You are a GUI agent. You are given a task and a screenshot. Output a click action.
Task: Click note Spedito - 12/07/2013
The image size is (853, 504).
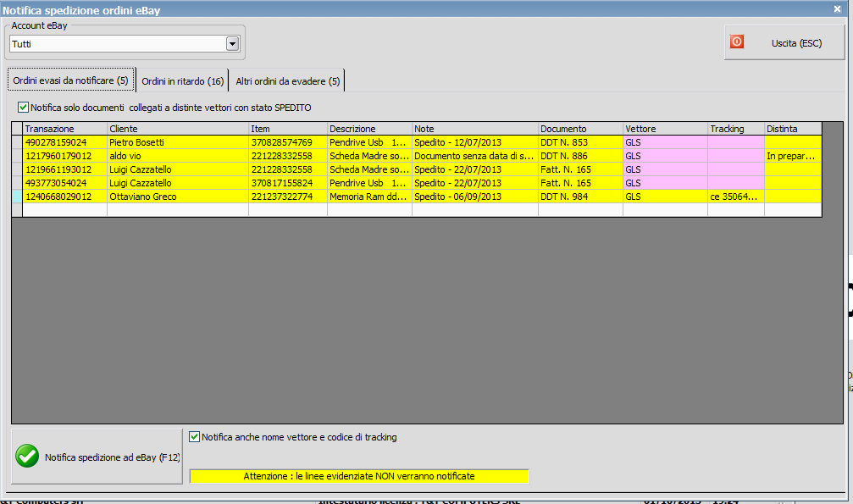point(475,142)
